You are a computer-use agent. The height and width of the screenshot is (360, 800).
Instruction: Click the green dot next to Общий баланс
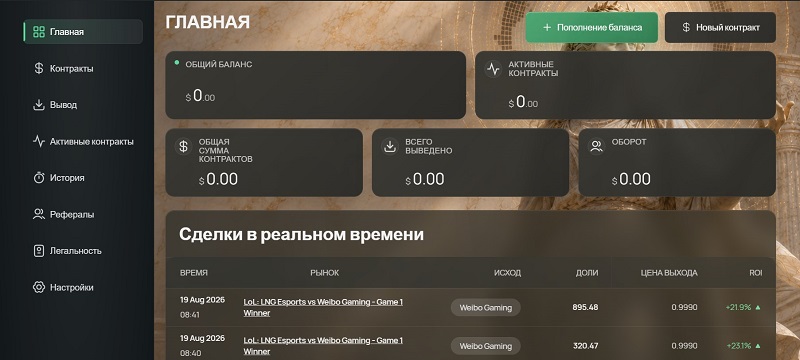(177, 63)
